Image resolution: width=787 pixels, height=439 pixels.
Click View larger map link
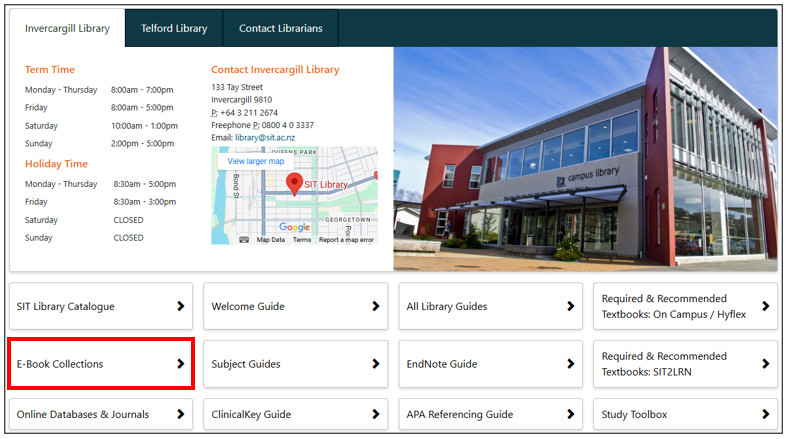[x=255, y=161]
